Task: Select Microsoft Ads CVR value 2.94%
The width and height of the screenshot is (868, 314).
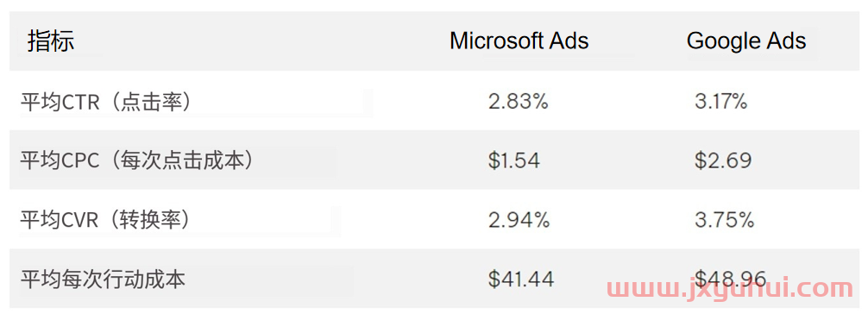Action: coord(519,220)
